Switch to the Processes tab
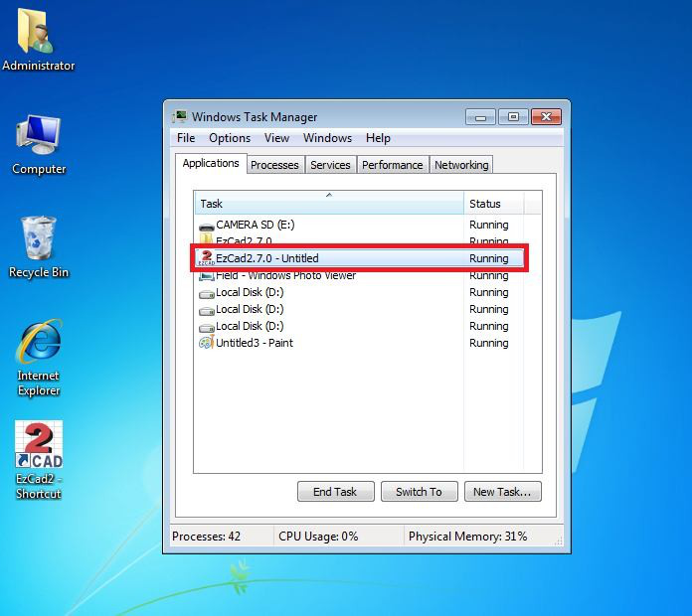 coord(274,165)
